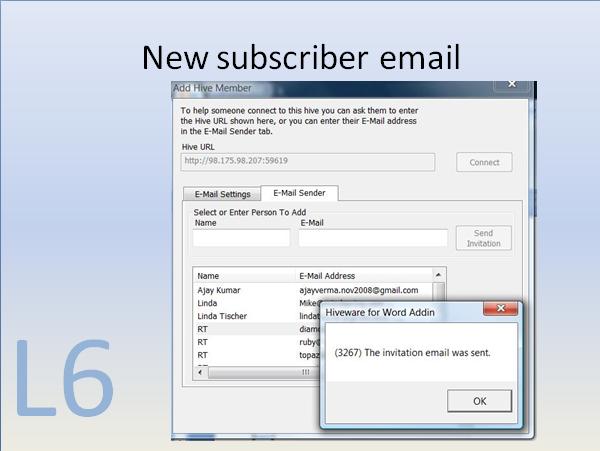Select the Ajay Kumar row
This screenshot has width=600, height=451.
coord(313,290)
